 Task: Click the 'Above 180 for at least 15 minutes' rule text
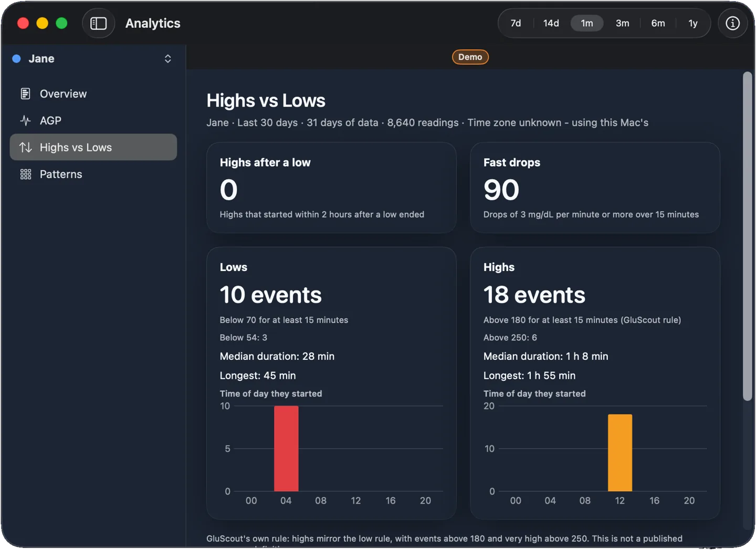click(582, 320)
